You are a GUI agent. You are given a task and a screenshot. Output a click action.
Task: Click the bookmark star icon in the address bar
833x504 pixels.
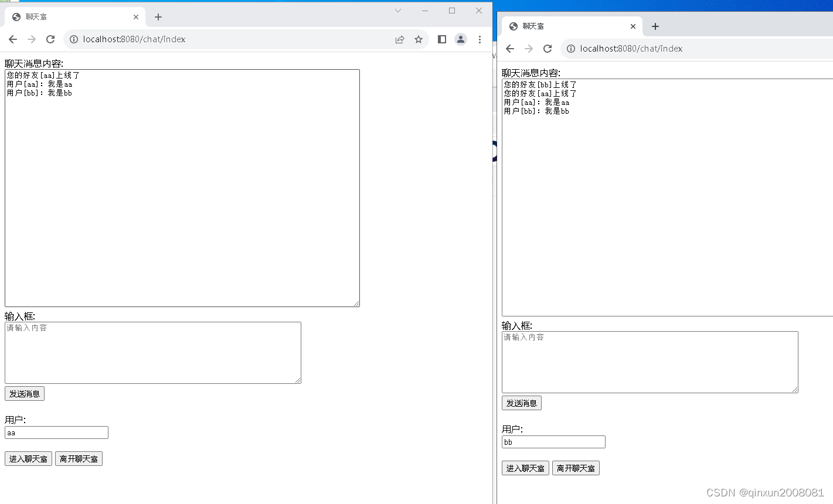click(419, 39)
